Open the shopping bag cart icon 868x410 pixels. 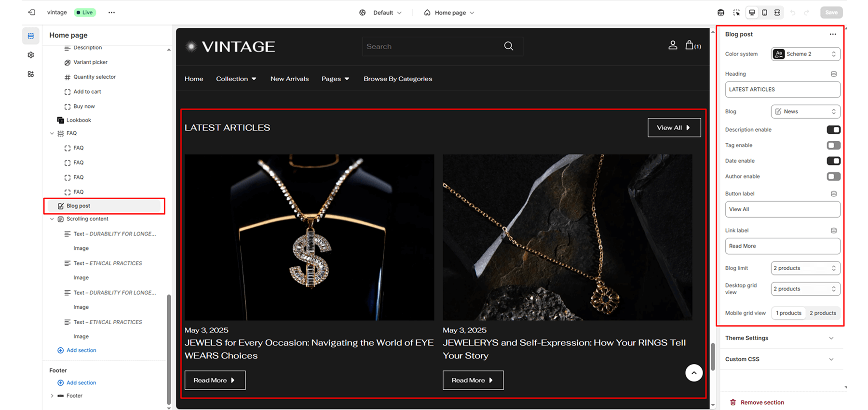click(693, 45)
